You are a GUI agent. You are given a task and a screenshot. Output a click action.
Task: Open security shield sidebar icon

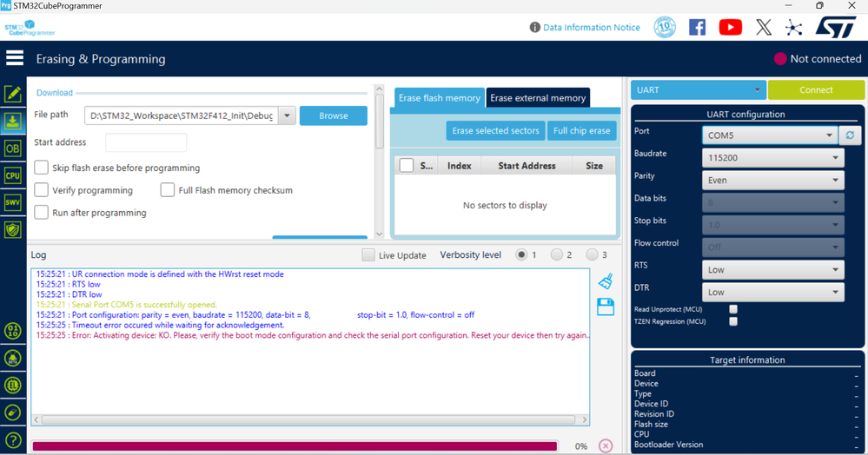tap(13, 229)
